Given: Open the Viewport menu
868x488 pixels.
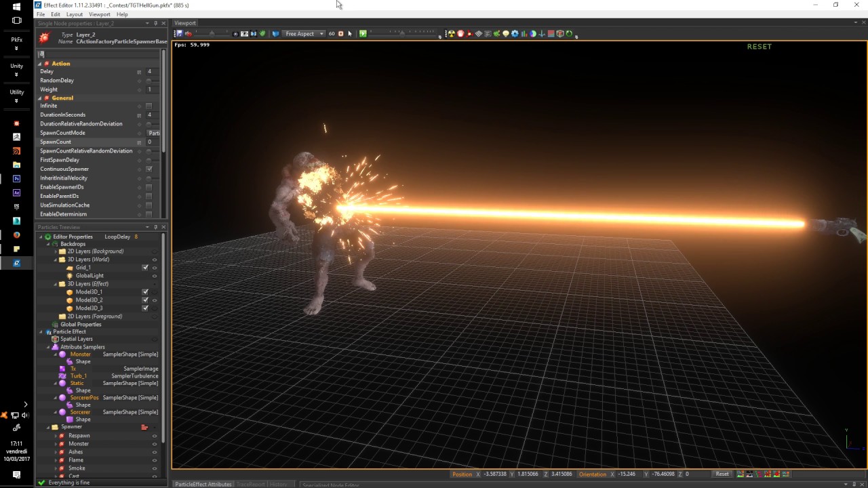Looking at the screenshot, I should (x=100, y=14).
